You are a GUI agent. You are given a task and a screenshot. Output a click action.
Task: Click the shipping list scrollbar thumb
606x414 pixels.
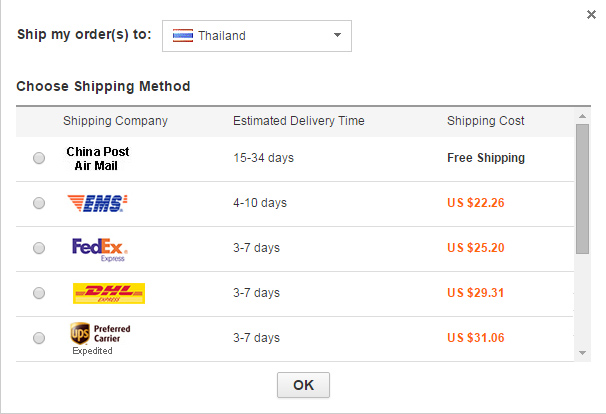click(582, 190)
